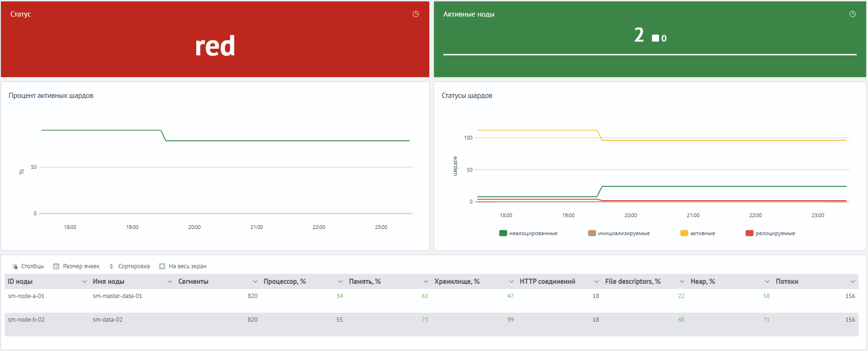Image resolution: width=868 pixels, height=351 pixels.
Task: Click the red status value
Action: coord(215,46)
